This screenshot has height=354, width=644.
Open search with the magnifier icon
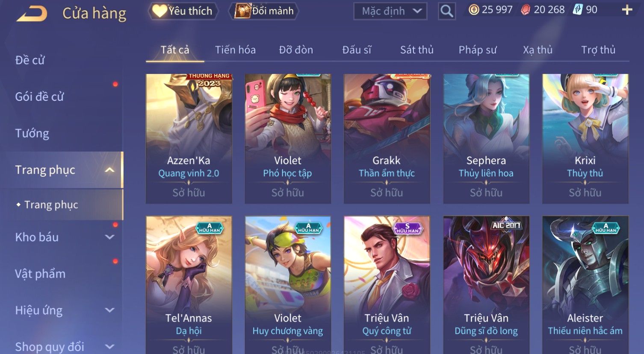click(x=446, y=11)
